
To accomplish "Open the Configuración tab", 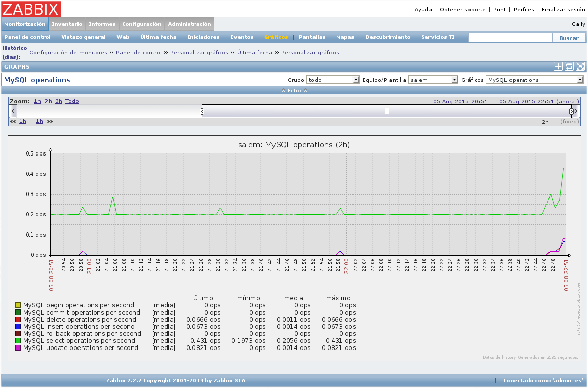I will point(142,24).
